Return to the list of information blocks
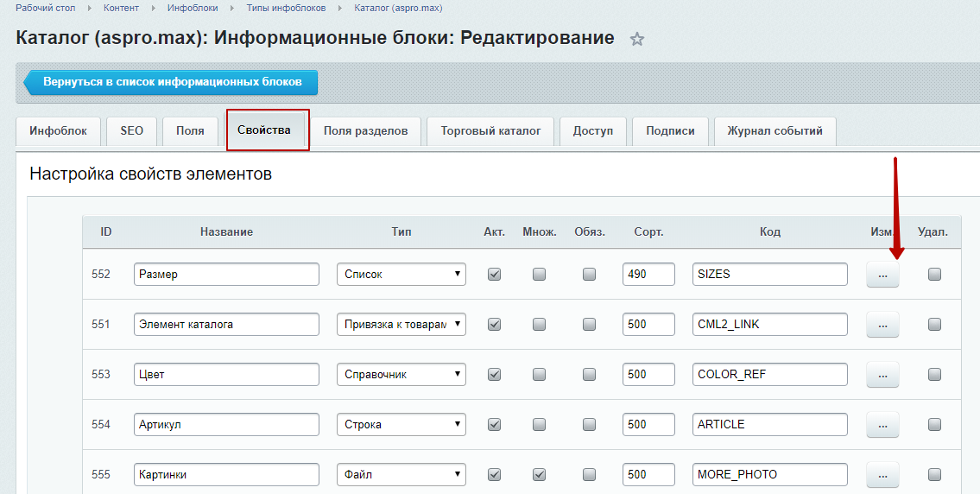This screenshot has width=980, height=494. 171,82
